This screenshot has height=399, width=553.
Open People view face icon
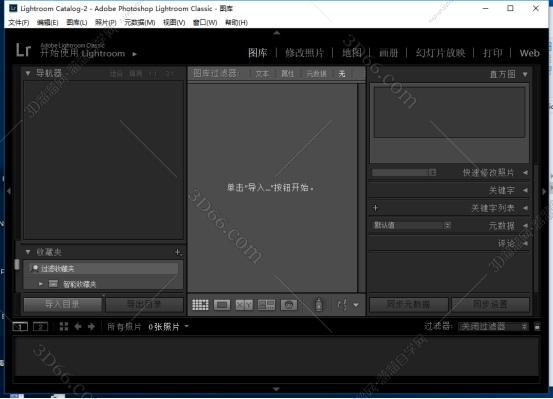pos(288,305)
